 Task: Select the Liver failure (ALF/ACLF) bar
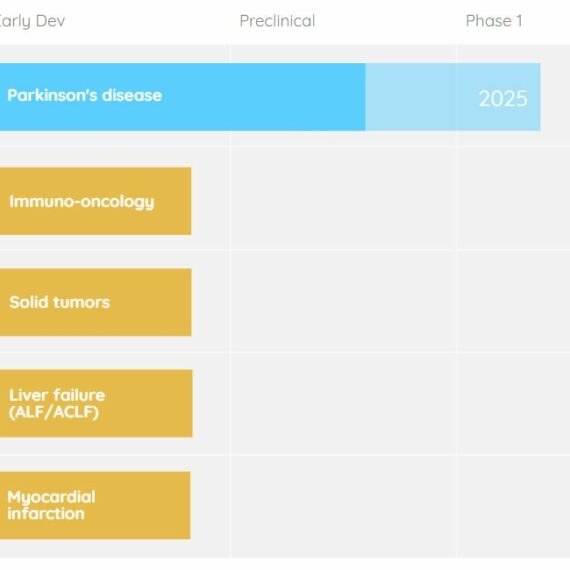coord(96,404)
